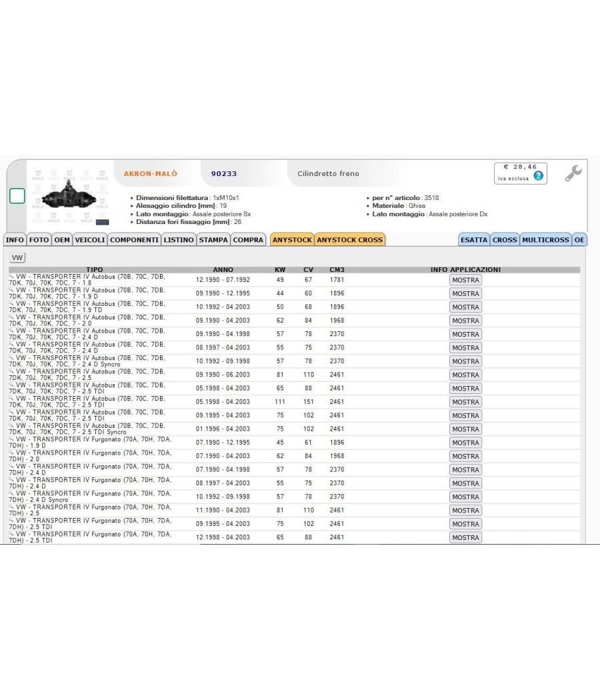Go to the VEICOLI tab

click(x=90, y=240)
